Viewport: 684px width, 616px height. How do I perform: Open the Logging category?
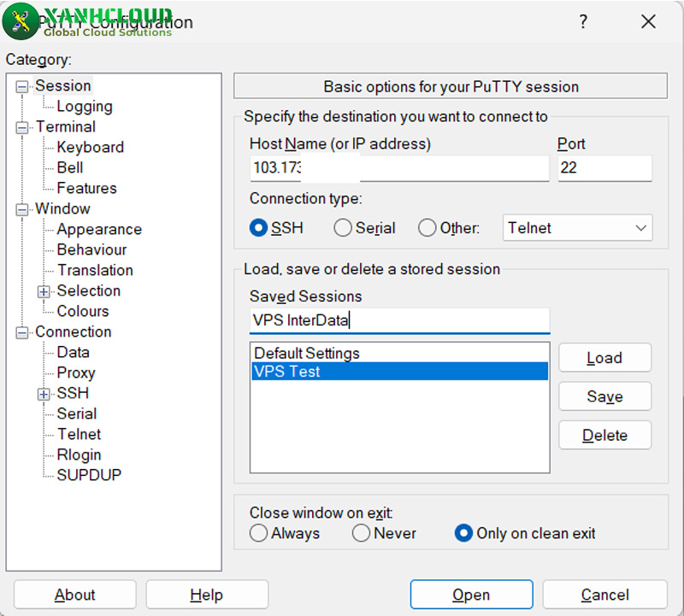pos(84,107)
